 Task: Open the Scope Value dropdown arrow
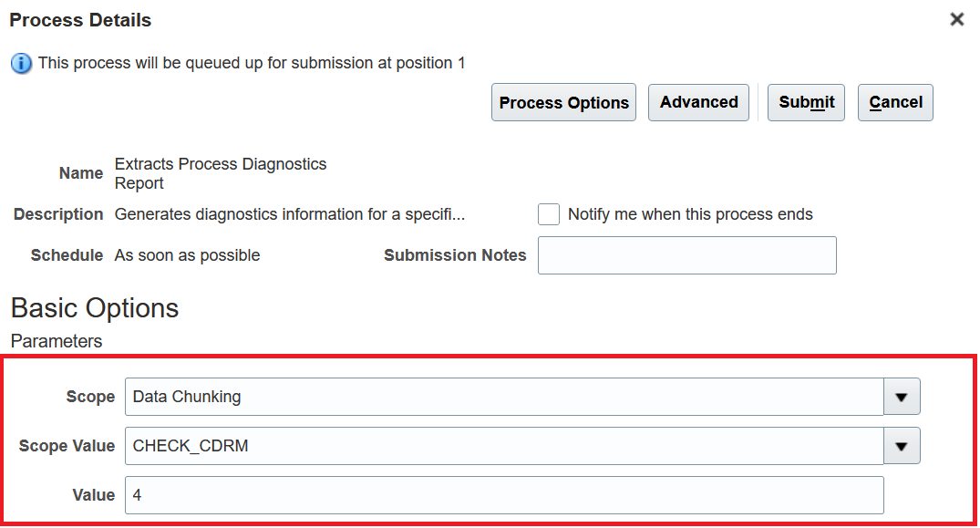coord(902,446)
